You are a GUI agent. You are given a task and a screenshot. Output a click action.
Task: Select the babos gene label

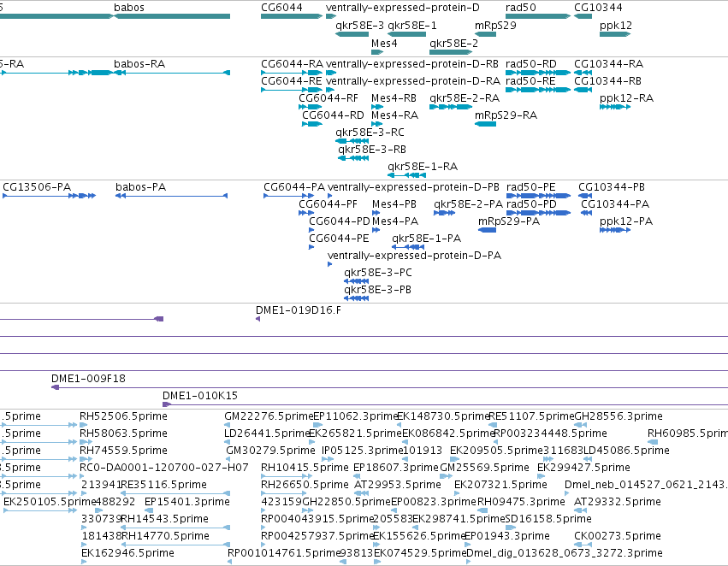[129, 8]
